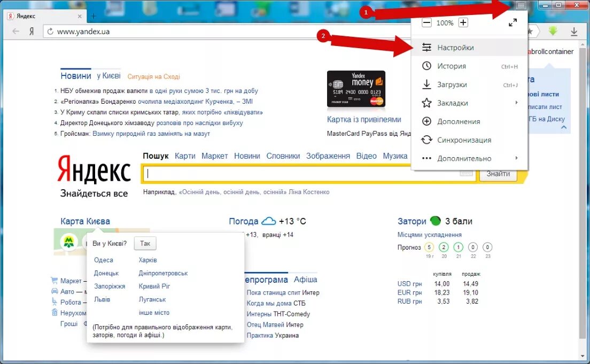
Task: Enter full screen mode via arrows icon
Action: click(513, 22)
